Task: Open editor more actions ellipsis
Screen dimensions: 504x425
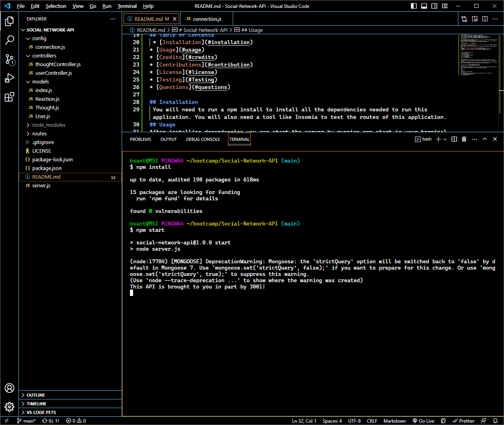Action: coord(495,19)
